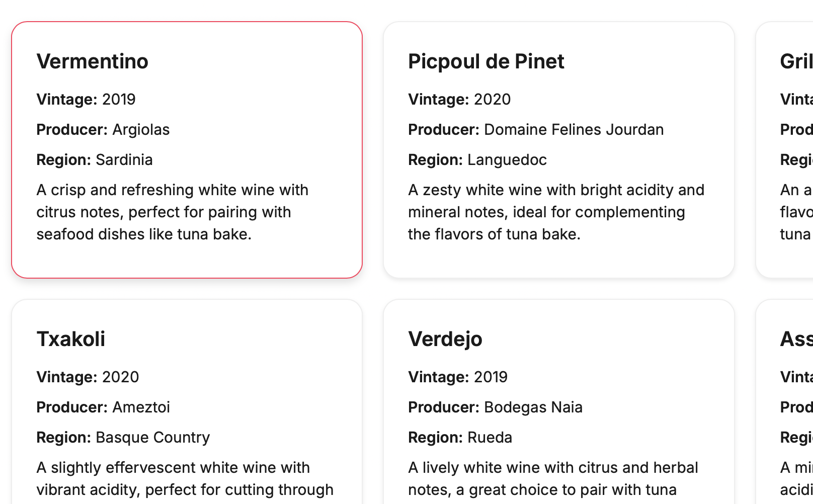This screenshot has width=813, height=504.
Task: Click the Txakoli title text
Action: tap(71, 339)
